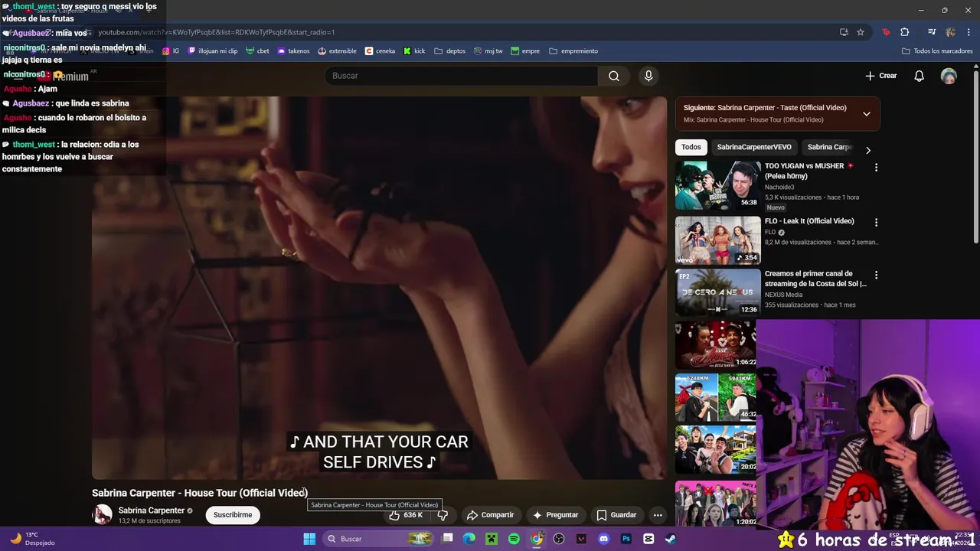The image size is (980, 551).
Task: Click the browser address bar URL
Action: coord(216,32)
